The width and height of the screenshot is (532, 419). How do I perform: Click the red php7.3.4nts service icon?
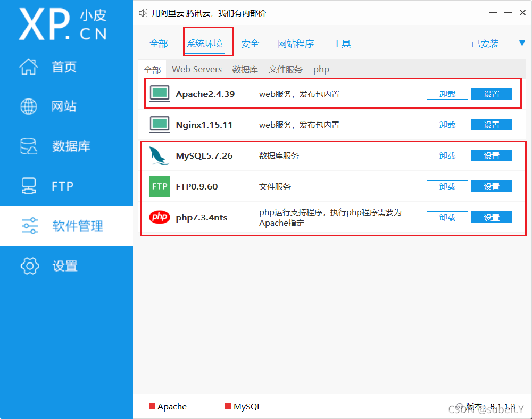coord(159,217)
